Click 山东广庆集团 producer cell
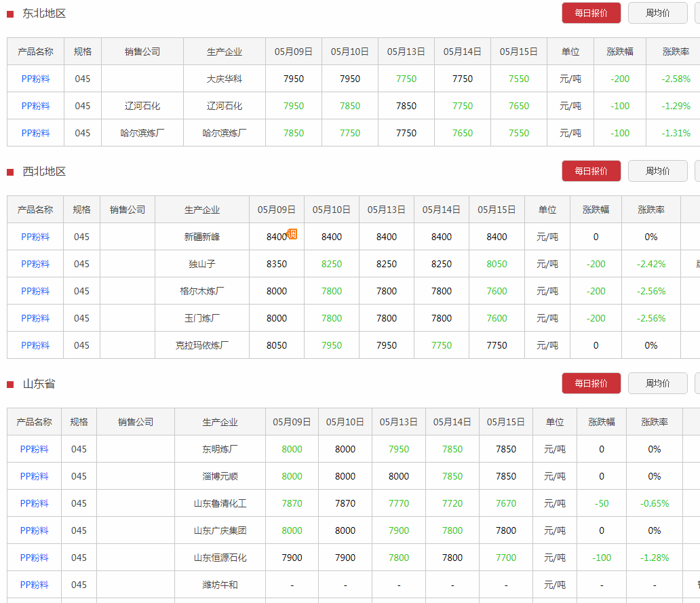 [220, 530]
